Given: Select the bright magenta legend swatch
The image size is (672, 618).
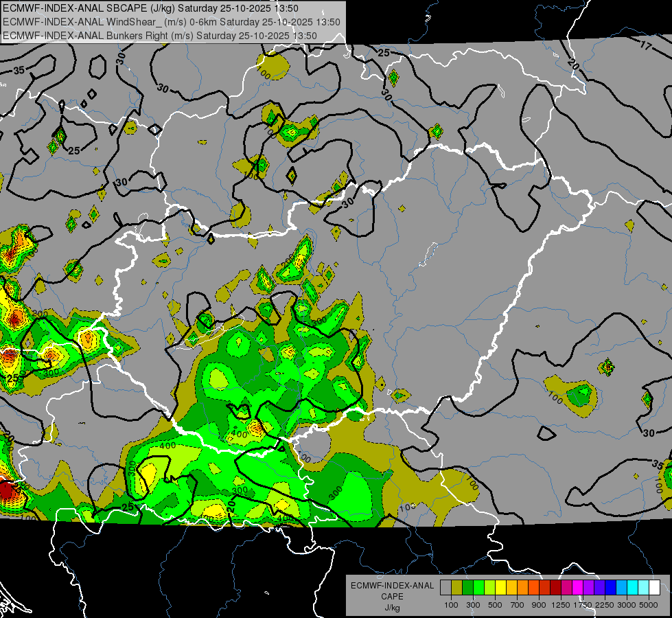Looking at the screenshot, I should [578, 588].
